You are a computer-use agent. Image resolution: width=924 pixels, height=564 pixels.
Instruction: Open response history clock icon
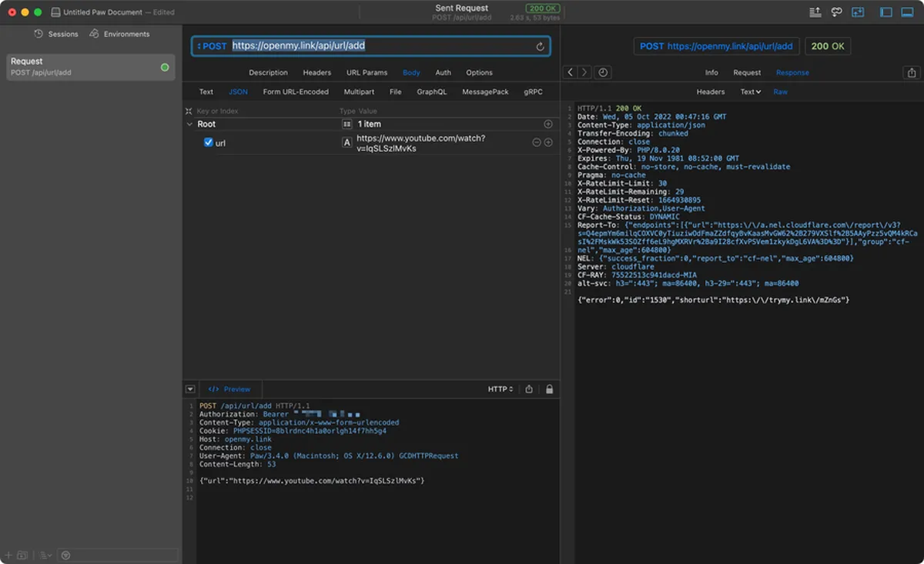(603, 72)
